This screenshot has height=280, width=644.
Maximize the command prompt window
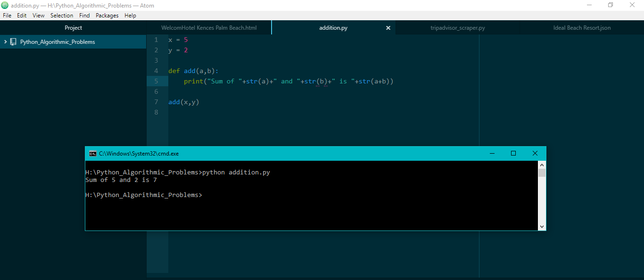coord(513,153)
